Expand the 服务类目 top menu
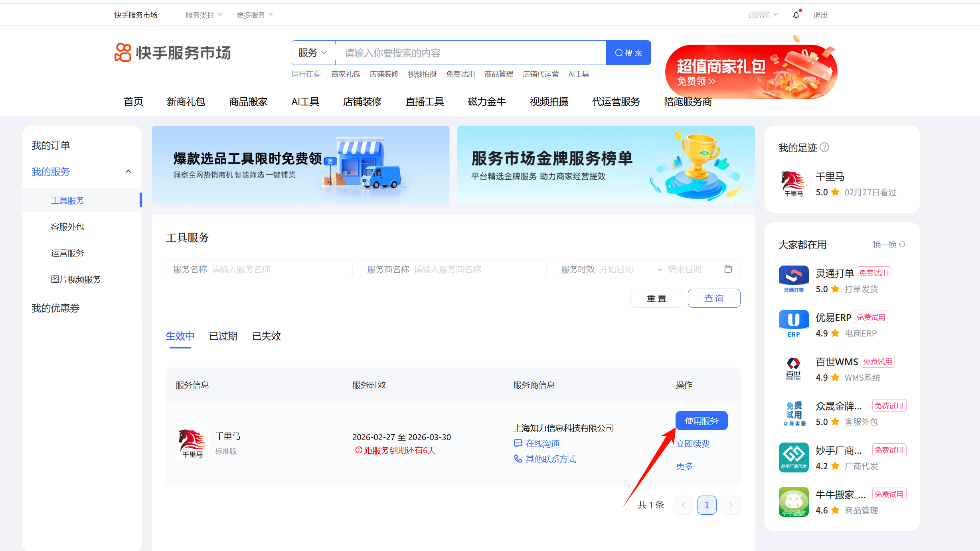 [x=203, y=15]
